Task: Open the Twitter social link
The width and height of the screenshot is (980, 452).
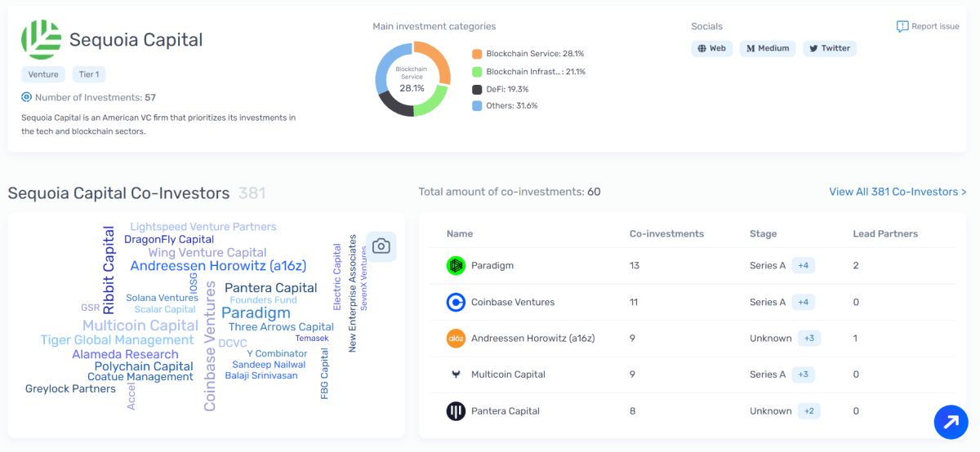Action: click(830, 48)
